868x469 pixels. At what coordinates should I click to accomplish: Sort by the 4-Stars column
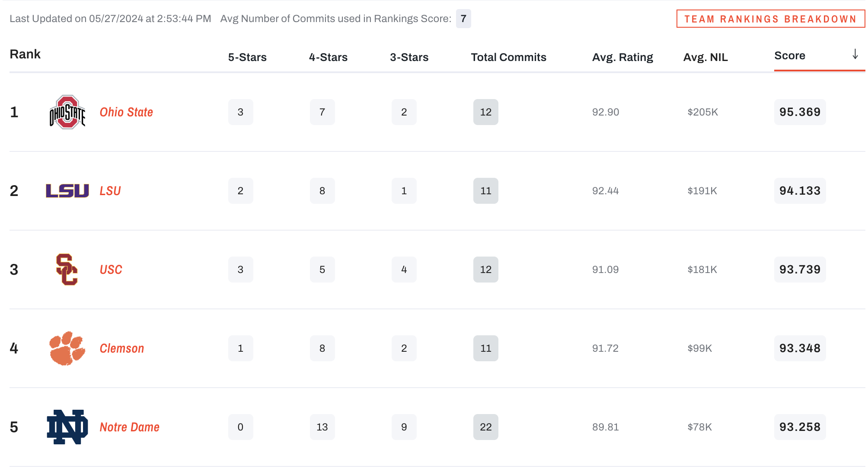pos(328,57)
